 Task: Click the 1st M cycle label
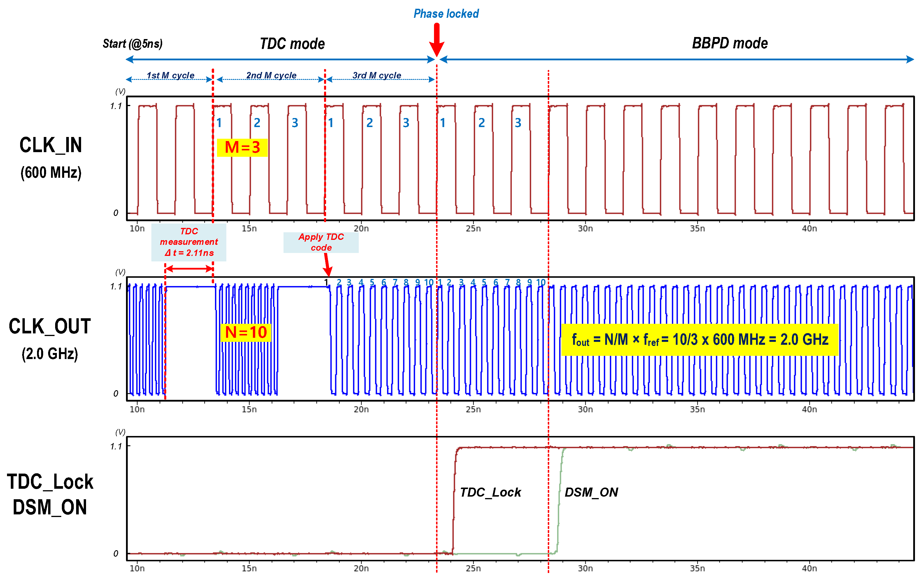click(170, 75)
